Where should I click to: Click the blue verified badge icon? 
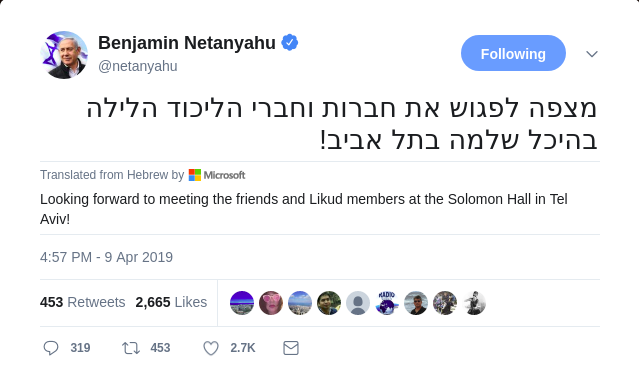coord(290,42)
